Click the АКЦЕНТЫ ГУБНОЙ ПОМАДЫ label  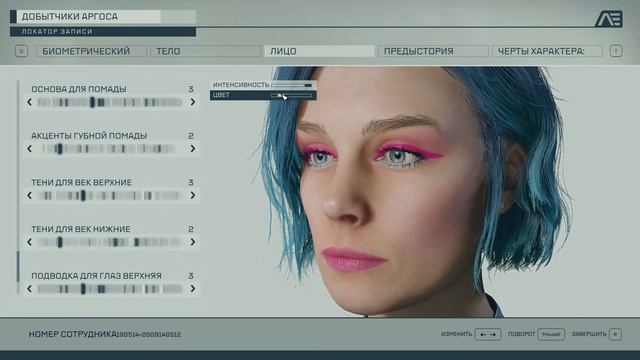pos(89,136)
